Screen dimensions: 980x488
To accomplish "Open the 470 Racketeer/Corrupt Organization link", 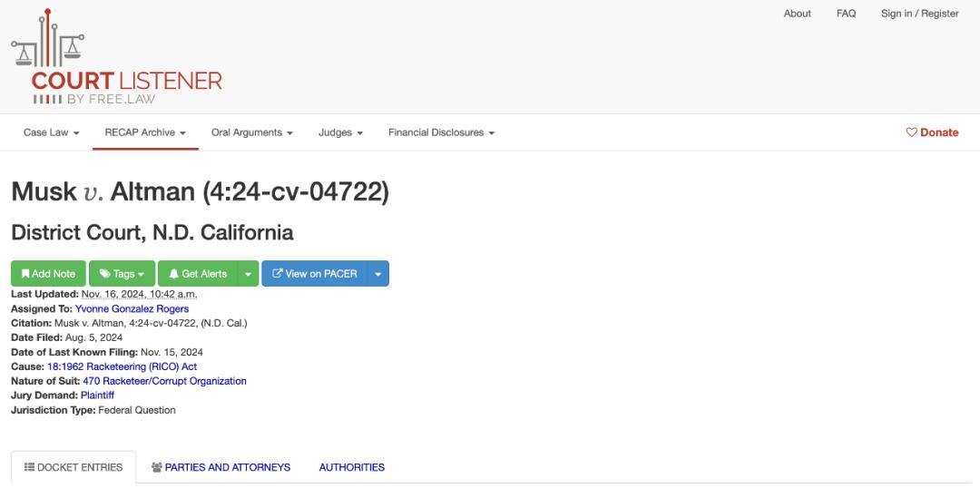I will tap(164, 381).
